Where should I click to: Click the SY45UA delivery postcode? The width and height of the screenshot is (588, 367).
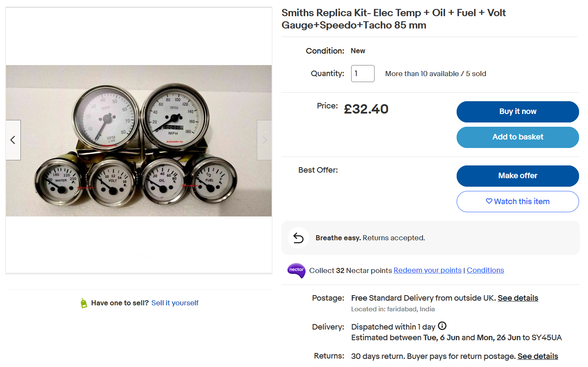[546, 338]
